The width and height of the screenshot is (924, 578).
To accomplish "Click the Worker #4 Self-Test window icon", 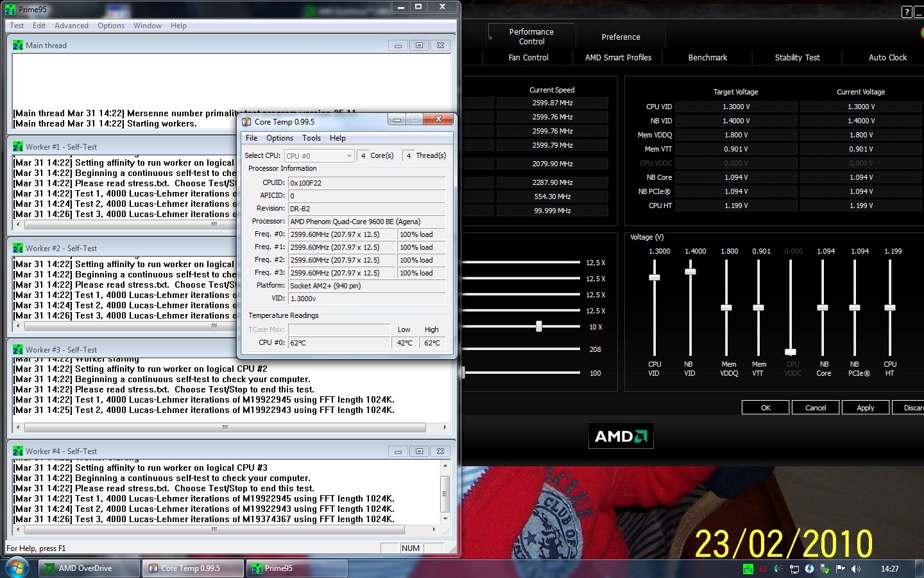I will [x=17, y=451].
